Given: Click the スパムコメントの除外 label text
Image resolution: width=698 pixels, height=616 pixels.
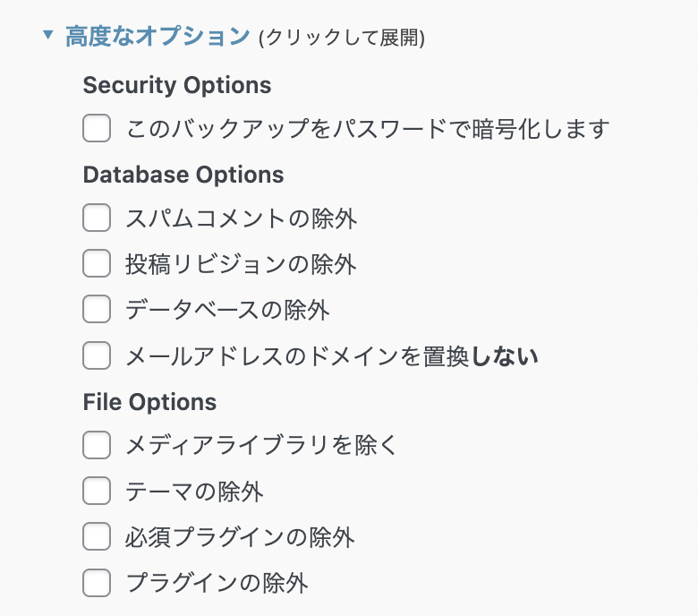Looking at the screenshot, I should 241,218.
